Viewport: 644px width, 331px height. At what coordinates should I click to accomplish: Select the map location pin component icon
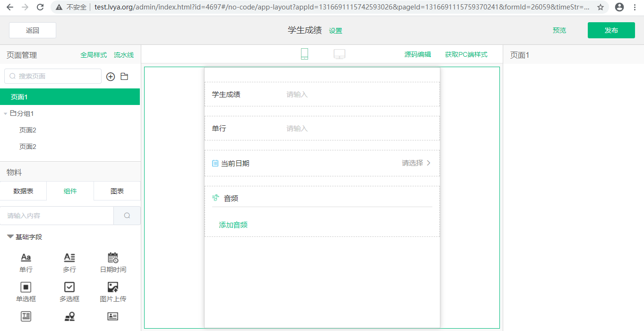69,316
